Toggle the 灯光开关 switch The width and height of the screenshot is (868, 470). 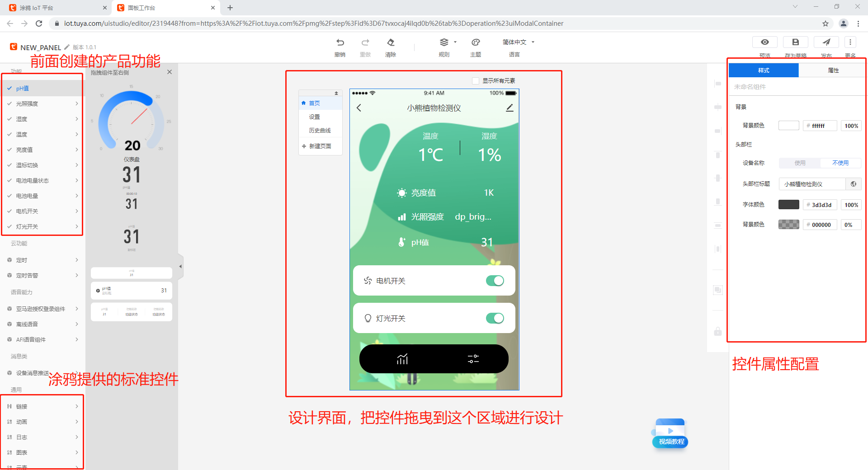(x=495, y=318)
